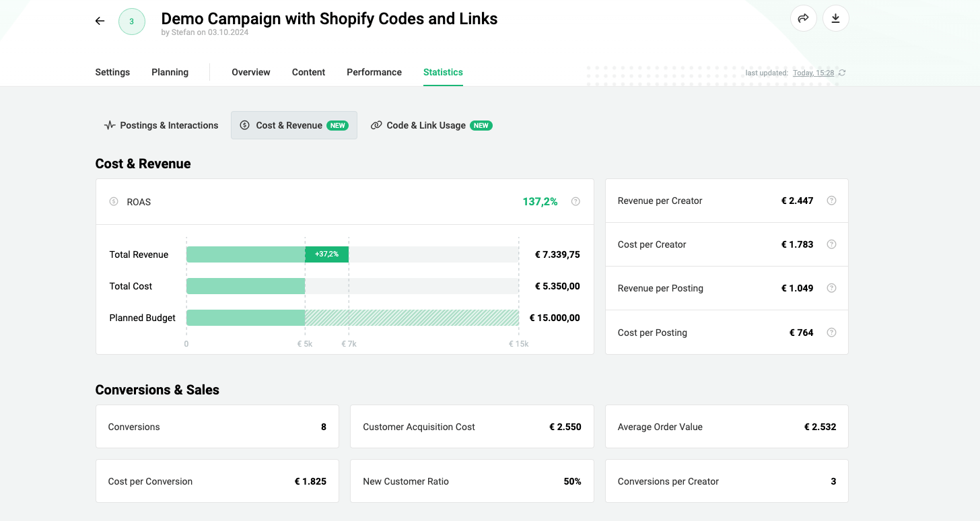Click the Total Revenue amount € 7.339,75
This screenshot has height=521, width=980.
pyautogui.click(x=557, y=254)
